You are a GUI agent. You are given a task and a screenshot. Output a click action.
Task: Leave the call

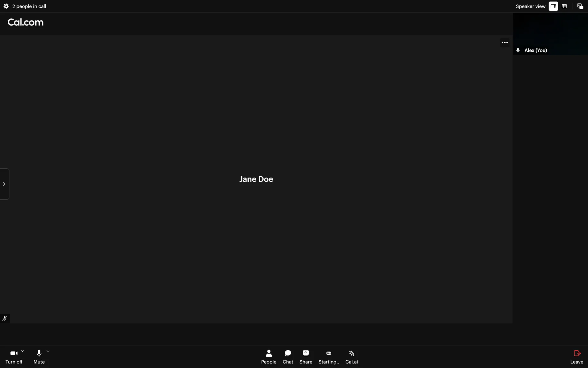tap(577, 357)
